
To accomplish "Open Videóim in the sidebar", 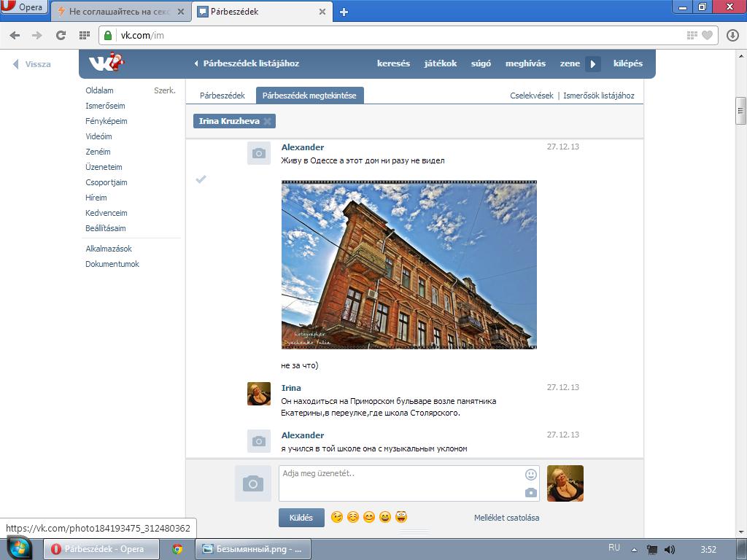I will [x=98, y=136].
